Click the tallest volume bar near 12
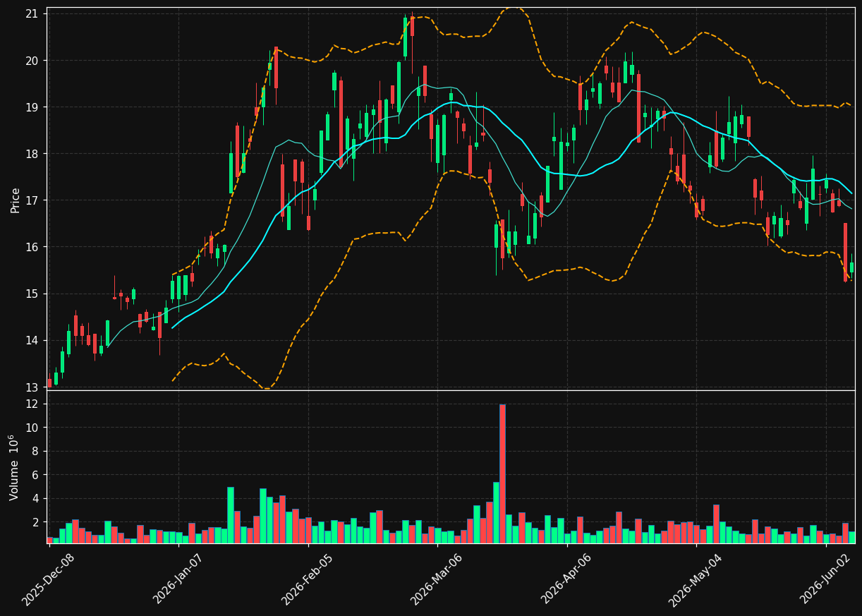 coord(502,473)
